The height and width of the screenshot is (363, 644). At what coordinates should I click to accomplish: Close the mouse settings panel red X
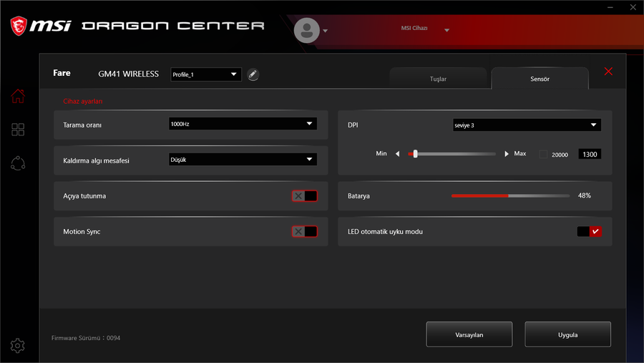[608, 71]
